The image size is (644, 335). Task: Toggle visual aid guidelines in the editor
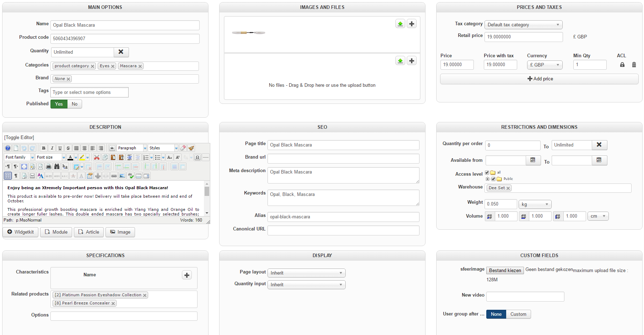pos(8,176)
